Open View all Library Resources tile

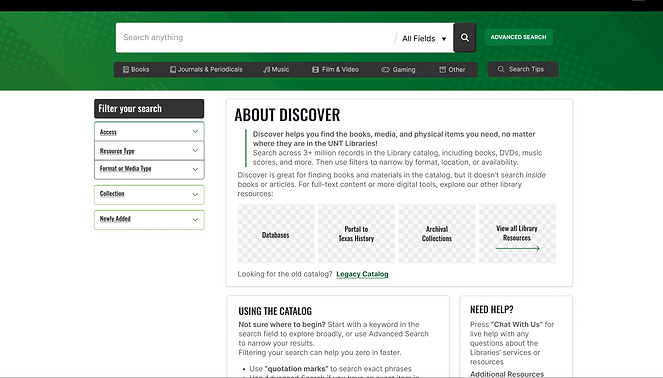point(517,234)
